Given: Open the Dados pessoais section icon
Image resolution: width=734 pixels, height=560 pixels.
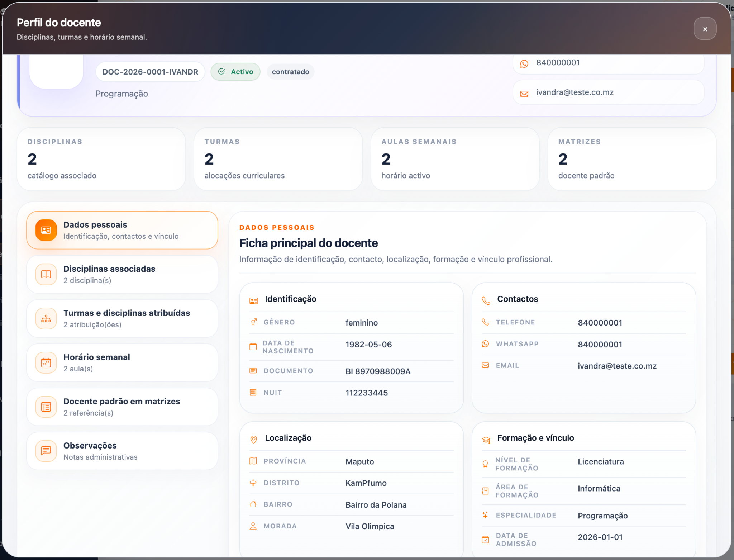Looking at the screenshot, I should 46,230.
